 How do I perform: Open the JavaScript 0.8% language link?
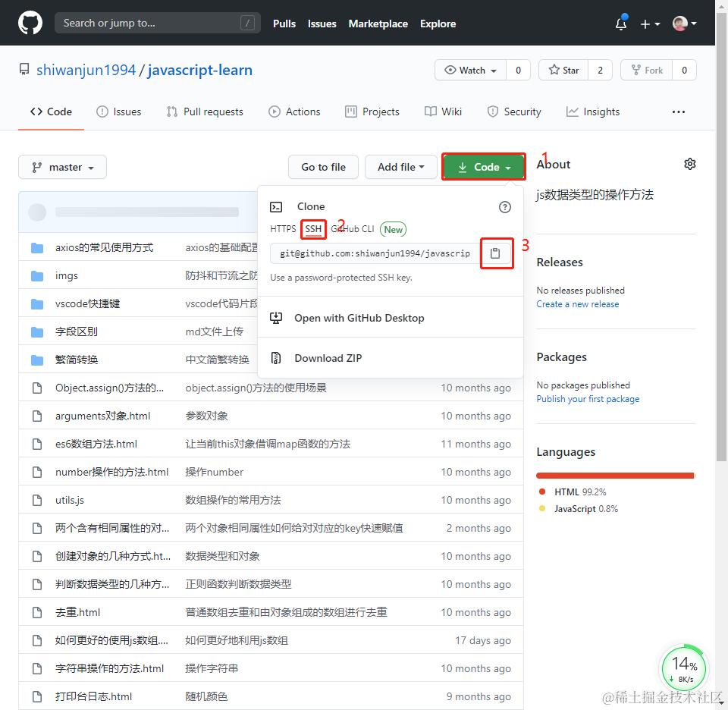(586, 509)
